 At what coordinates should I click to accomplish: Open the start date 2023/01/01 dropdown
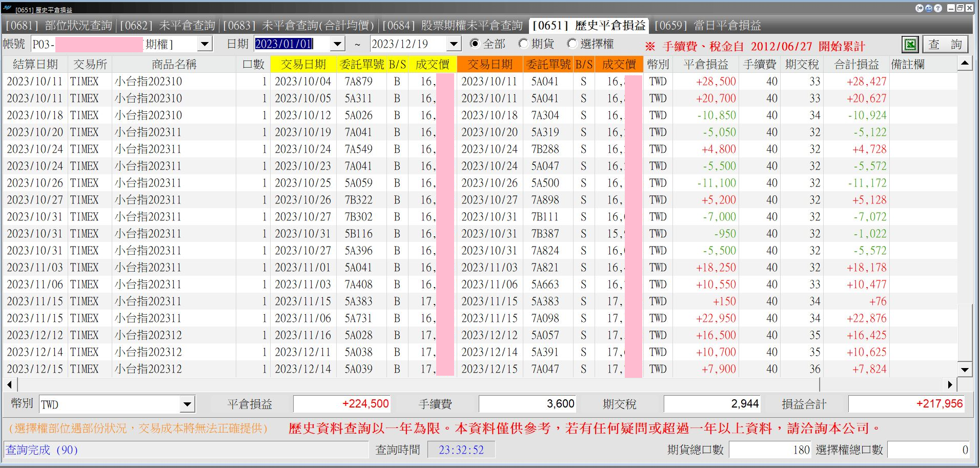click(338, 44)
